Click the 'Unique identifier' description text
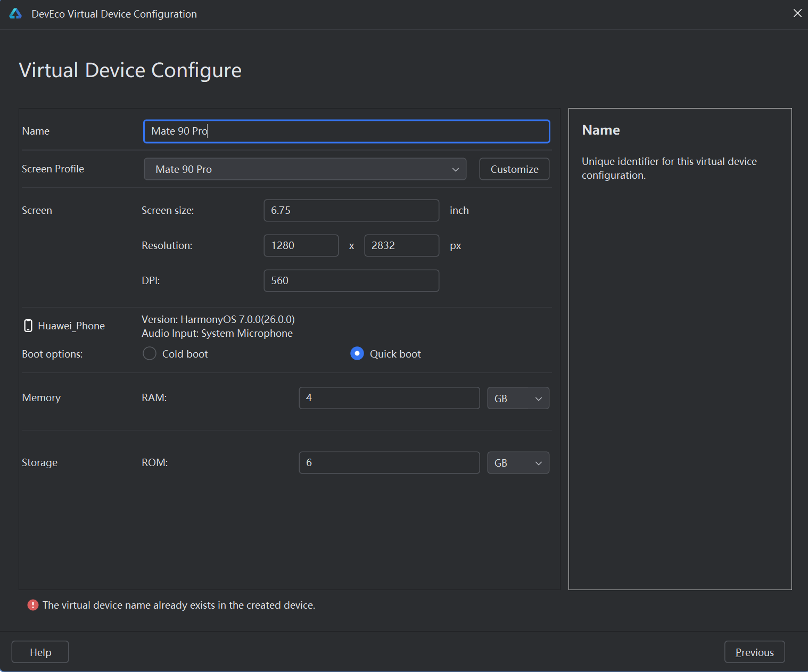The image size is (808, 672). point(669,168)
